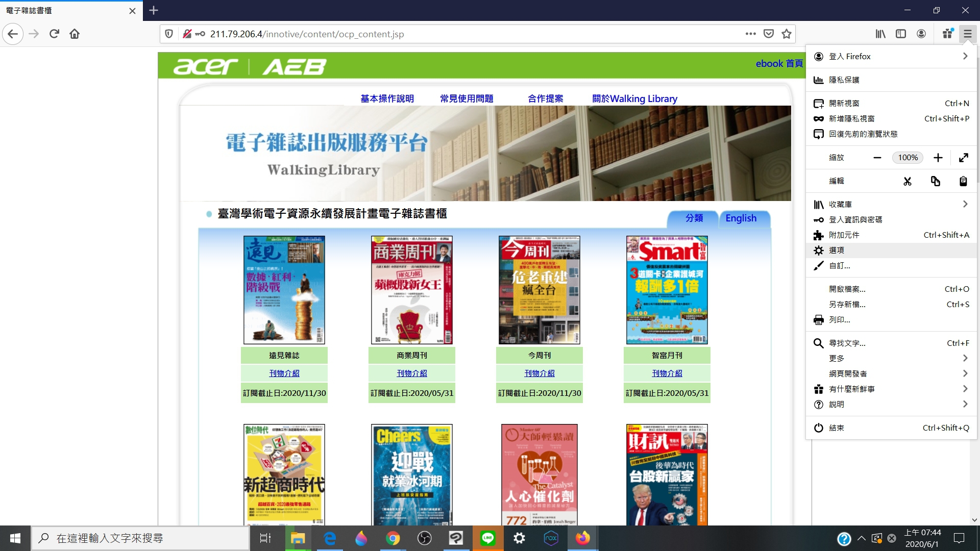Go to ebook 首頁 link
980x551 pixels.
(x=779, y=64)
